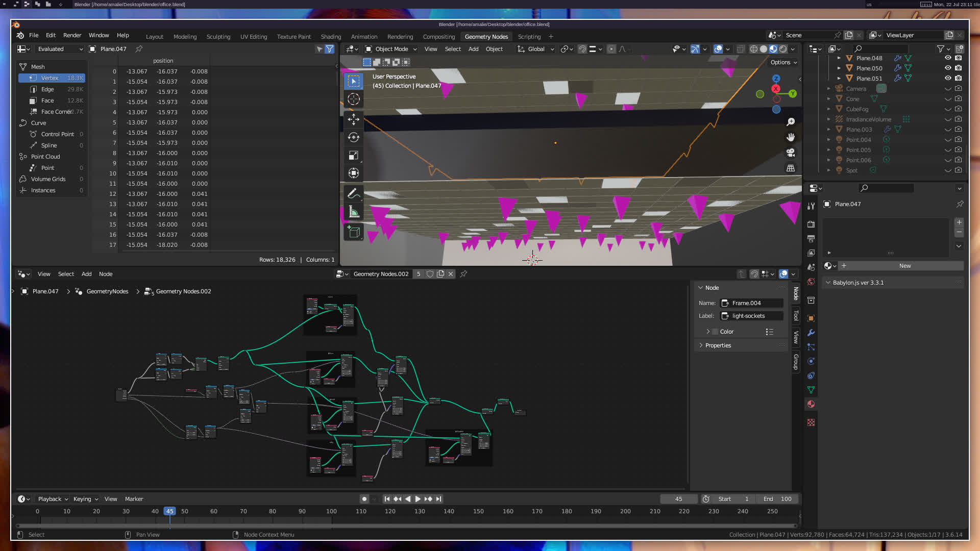
Task: Click the New material button
Action: click(x=904, y=266)
